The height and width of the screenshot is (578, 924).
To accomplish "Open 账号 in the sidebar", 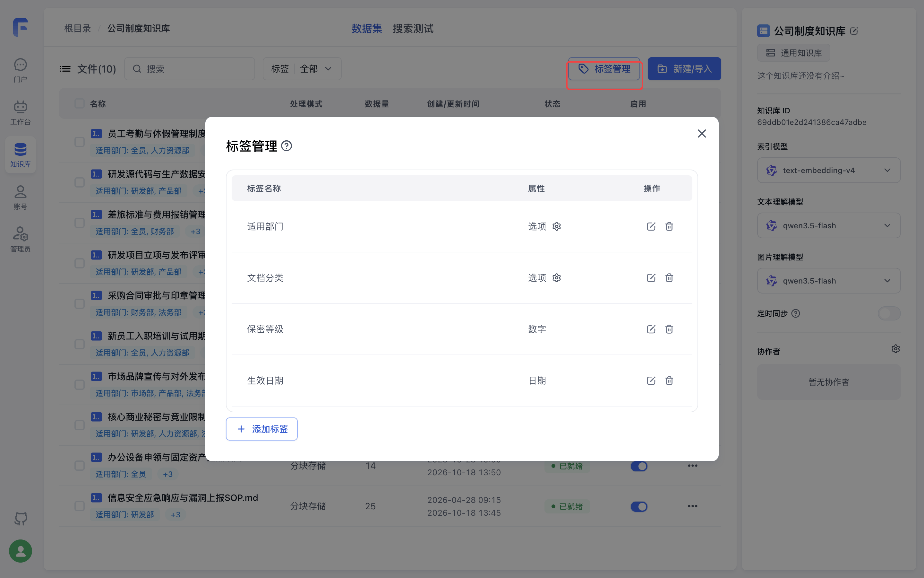I will [20, 197].
